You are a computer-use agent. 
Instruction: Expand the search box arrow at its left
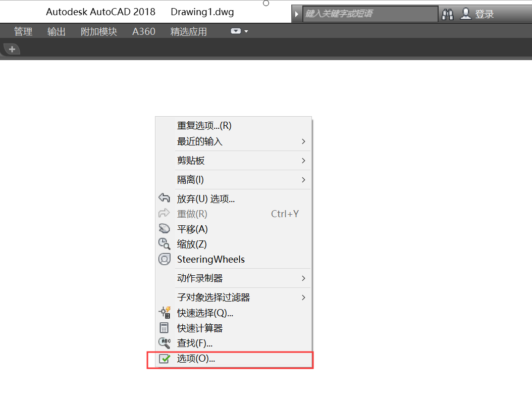296,14
